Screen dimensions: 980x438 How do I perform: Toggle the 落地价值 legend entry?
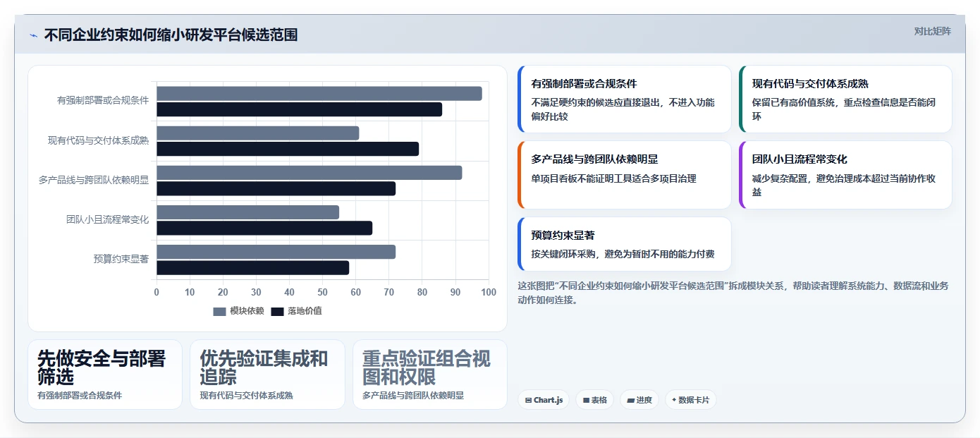tap(297, 311)
